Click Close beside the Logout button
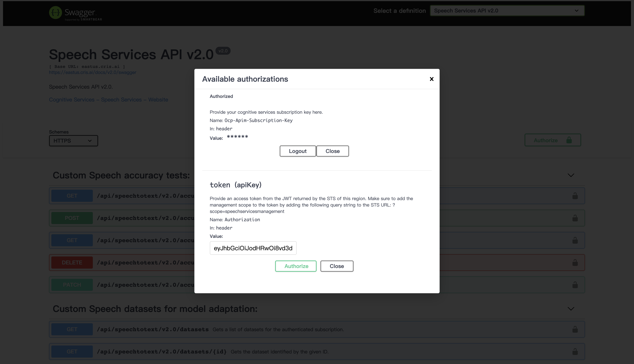634x364 pixels. (332, 151)
